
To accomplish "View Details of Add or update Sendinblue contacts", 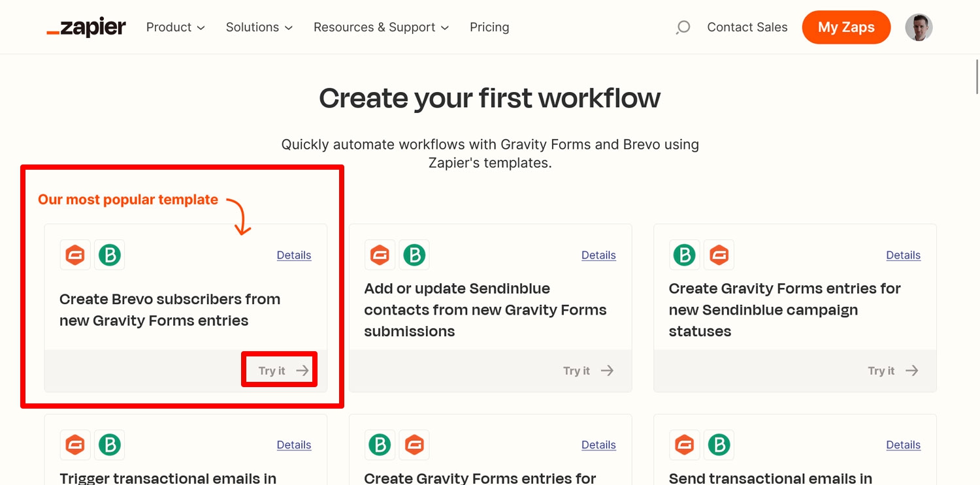I will click(598, 255).
